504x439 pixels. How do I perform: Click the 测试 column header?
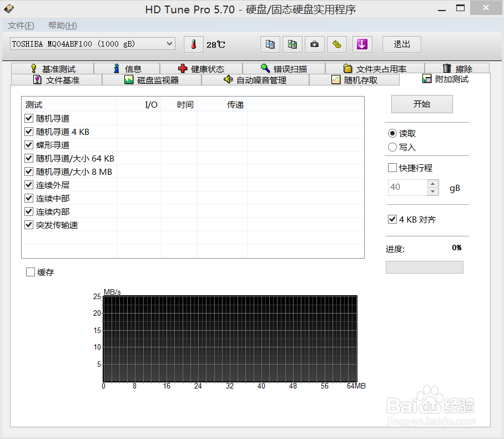click(69, 105)
